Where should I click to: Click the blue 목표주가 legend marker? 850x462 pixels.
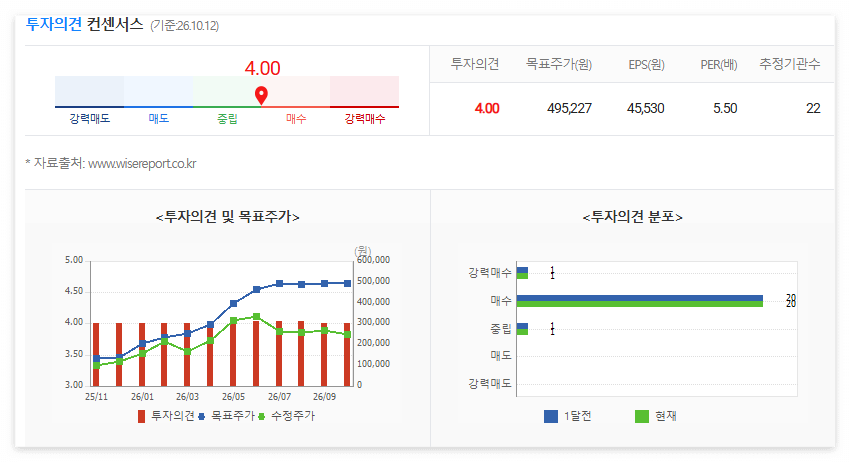click(x=201, y=416)
